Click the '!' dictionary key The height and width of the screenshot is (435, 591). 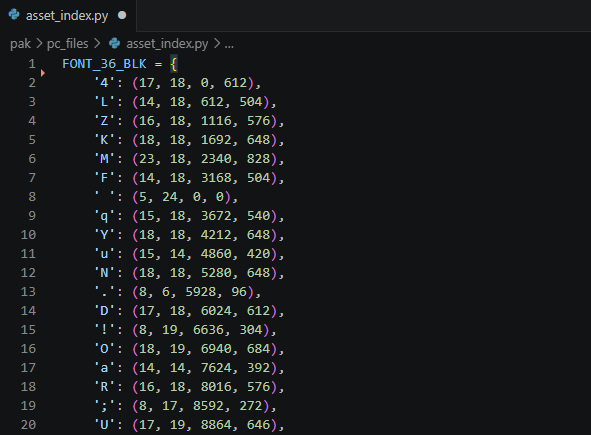[x=104, y=330]
